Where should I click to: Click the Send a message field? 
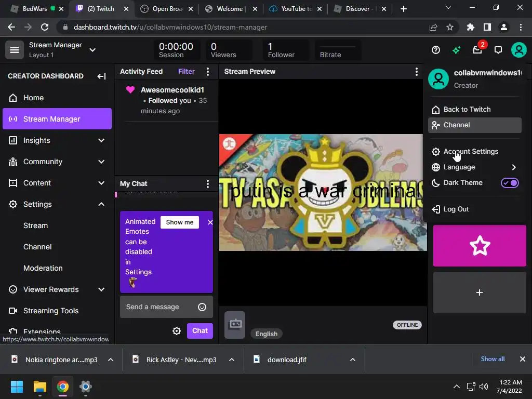(166, 307)
